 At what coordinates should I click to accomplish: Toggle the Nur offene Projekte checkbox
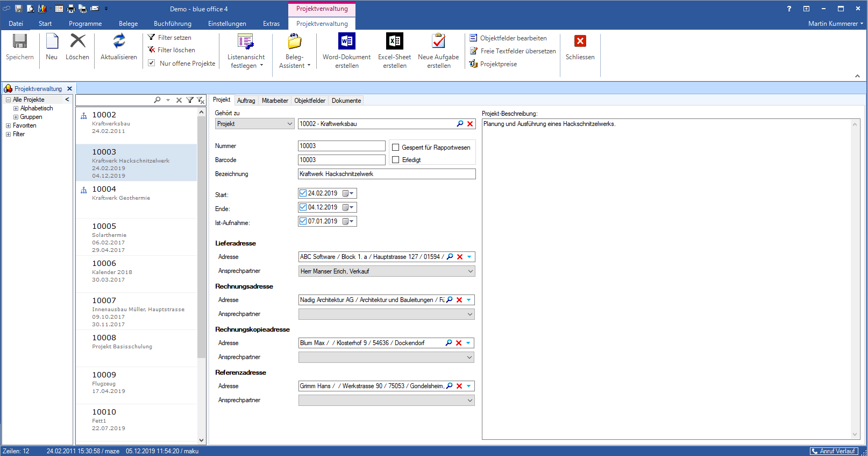(152, 63)
